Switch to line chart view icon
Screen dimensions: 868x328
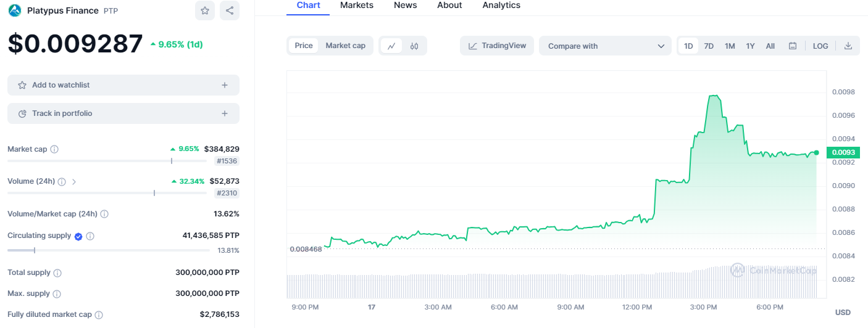[x=391, y=46]
